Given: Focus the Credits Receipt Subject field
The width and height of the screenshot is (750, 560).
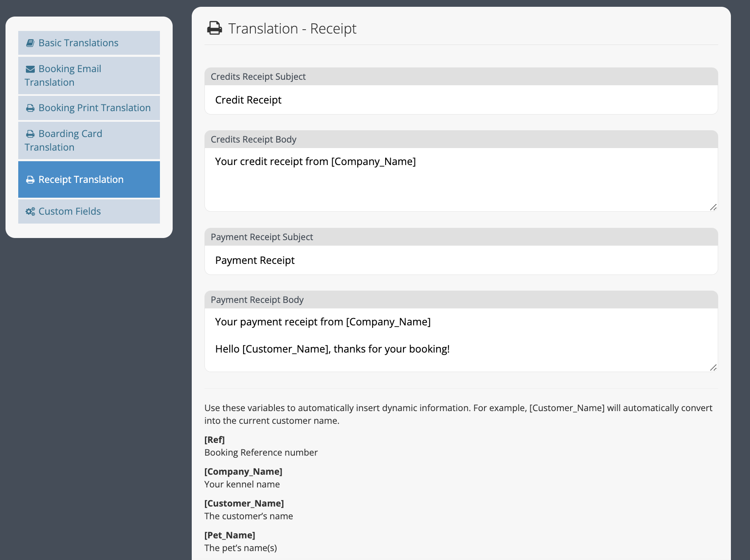Looking at the screenshot, I should click(461, 100).
